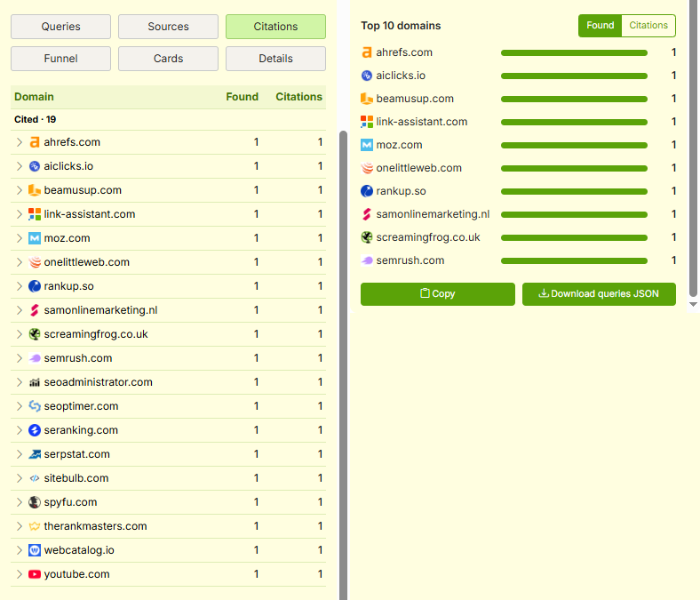Click link-assistant.com favicon in Top 10 domains
Screen dimensions: 700x600
367,122
